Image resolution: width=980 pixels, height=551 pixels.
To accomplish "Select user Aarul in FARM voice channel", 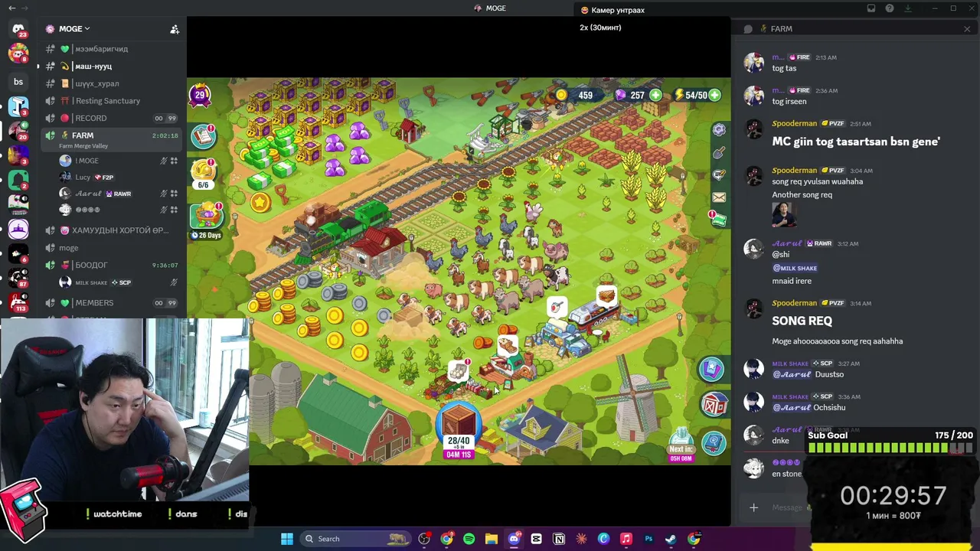I will click(119, 194).
